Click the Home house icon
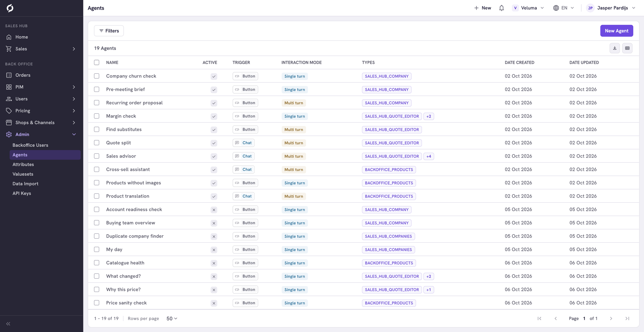This screenshot has height=332, width=644. [9, 37]
